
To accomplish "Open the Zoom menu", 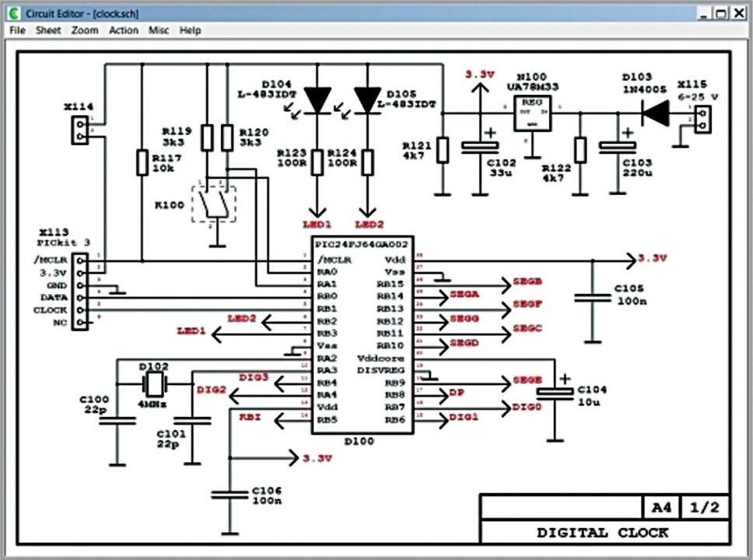I will tap(85, 30).
